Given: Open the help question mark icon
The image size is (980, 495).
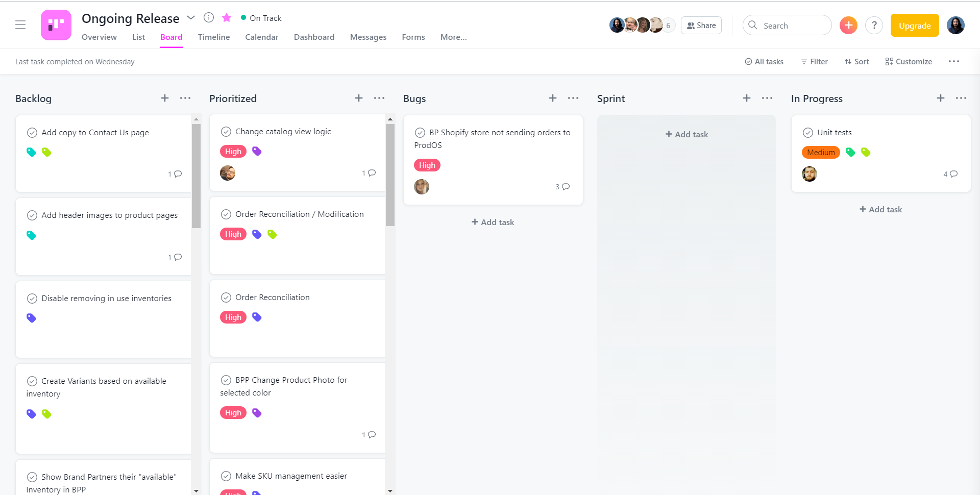Looking at the screenshot, I should coord(874,25).
